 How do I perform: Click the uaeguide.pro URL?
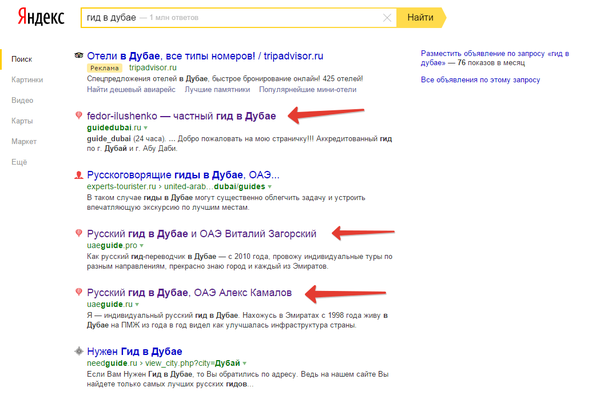tap(112, 245)
